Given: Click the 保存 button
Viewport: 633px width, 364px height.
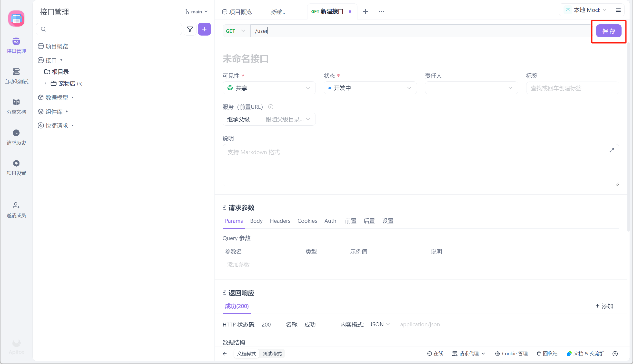Looking at the screenshot, I should pyautogui.click(x=608, y=31).
